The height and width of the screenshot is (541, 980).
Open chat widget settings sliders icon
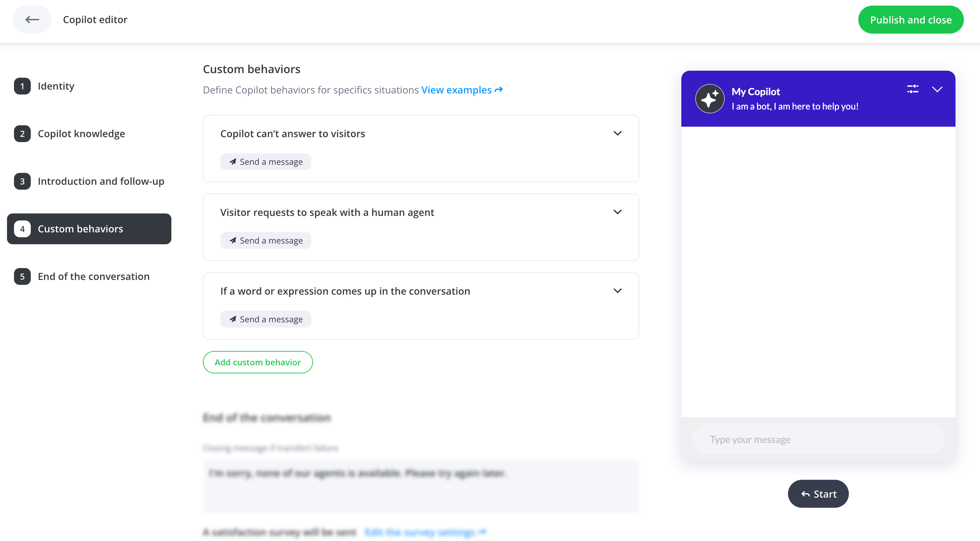912,89
